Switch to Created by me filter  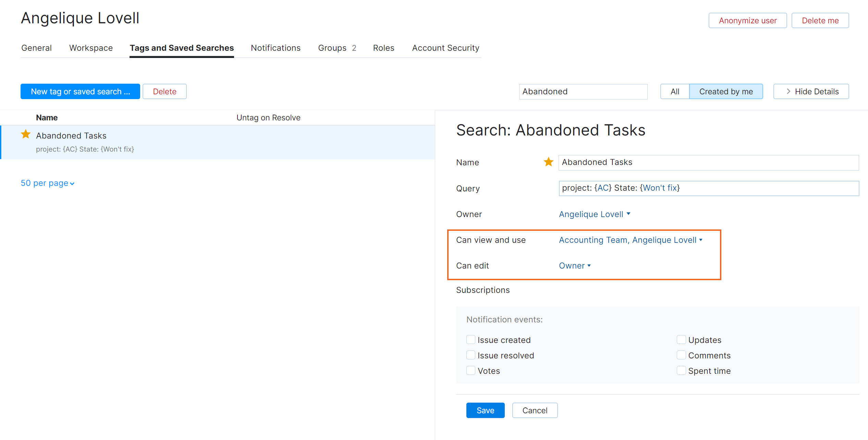click(x=726, y=91)
